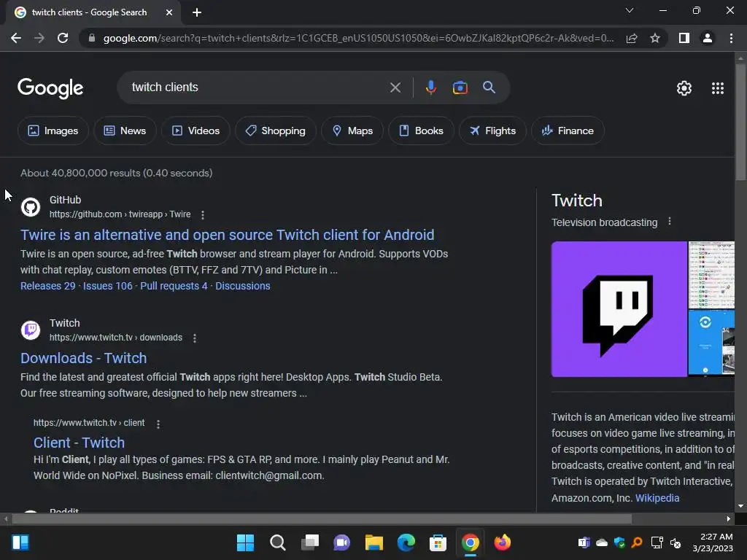Open clock and date flyout
Screen dimensions: 747x560
pyautogui.click(x=713, y=542)
